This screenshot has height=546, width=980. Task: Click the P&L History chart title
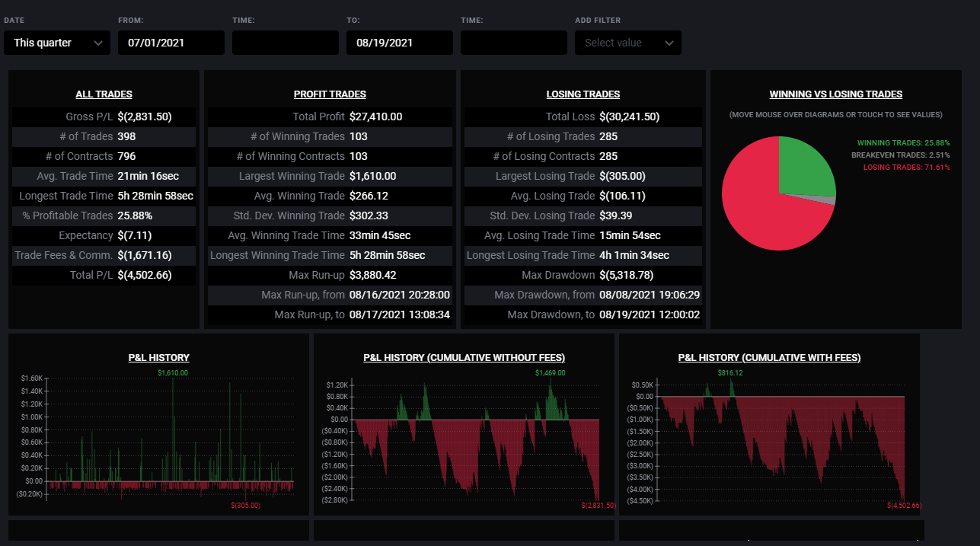(x=159, y=358)
